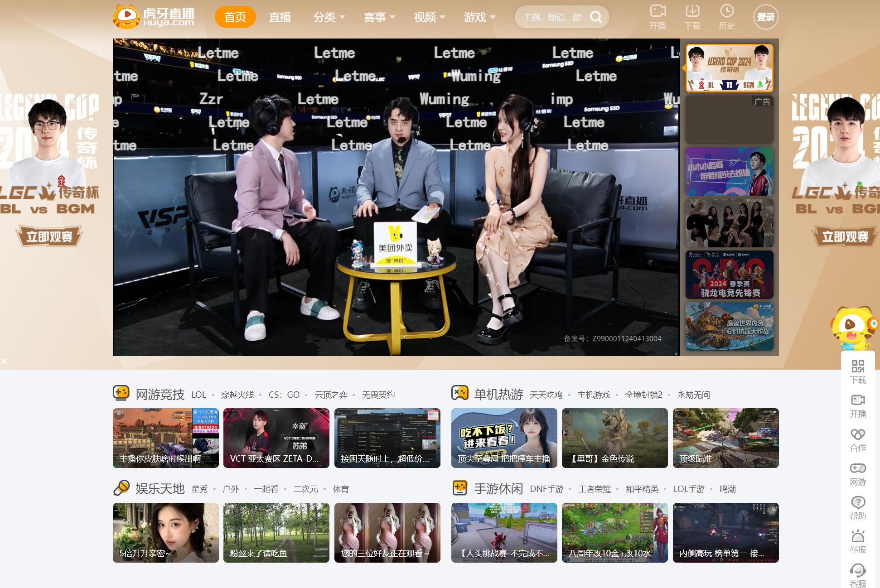Screen dimensions: 880x588
Task: Click the main live video player
Action: pos(396,197)
